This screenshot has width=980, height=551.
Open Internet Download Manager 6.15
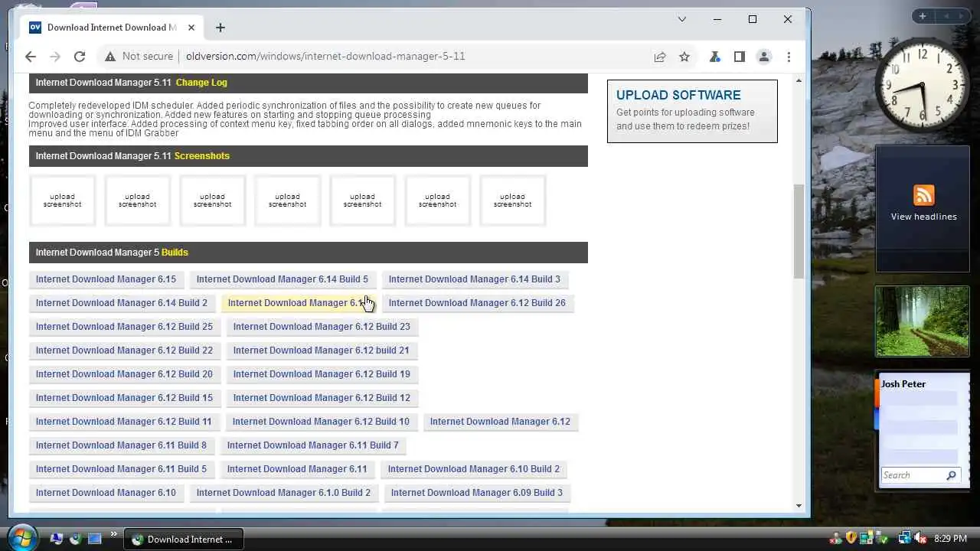106,279
